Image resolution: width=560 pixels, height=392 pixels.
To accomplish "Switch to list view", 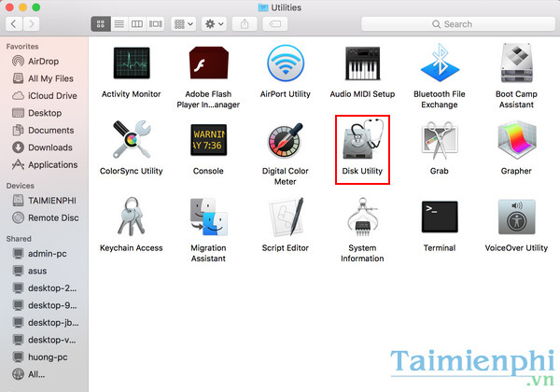I will 119,24.
